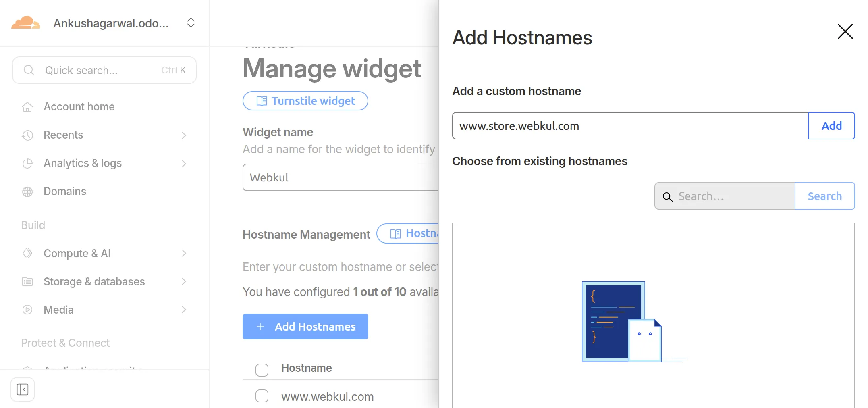Click the Recents clock icon
Viewport: 868px width, 408px height.
(x=27, y=135)
